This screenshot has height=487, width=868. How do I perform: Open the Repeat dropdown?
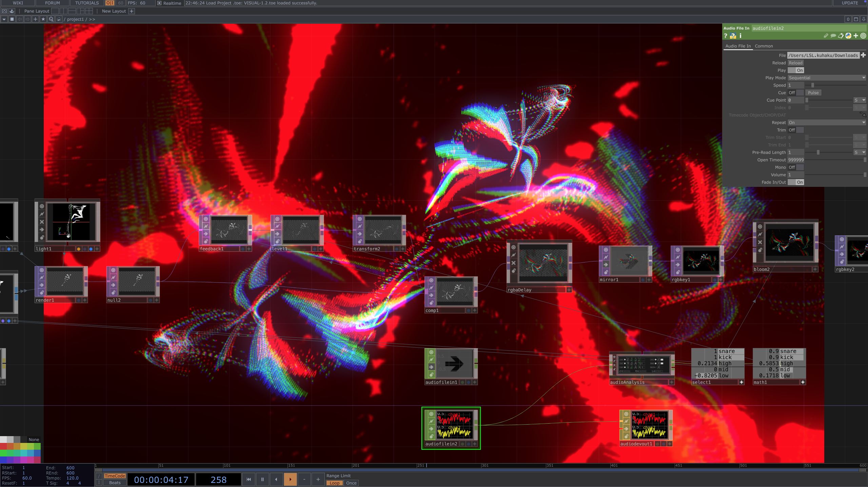point(827,122)
